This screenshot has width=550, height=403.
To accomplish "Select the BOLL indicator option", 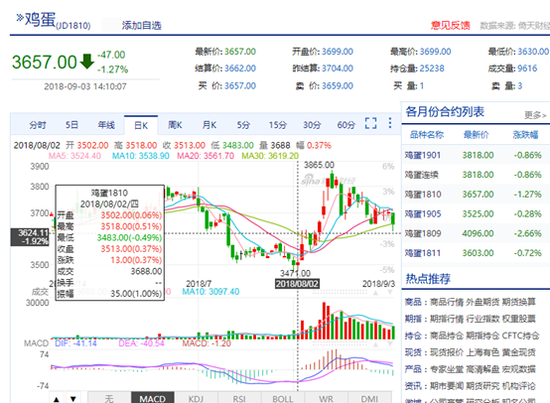I will point(283,398).
